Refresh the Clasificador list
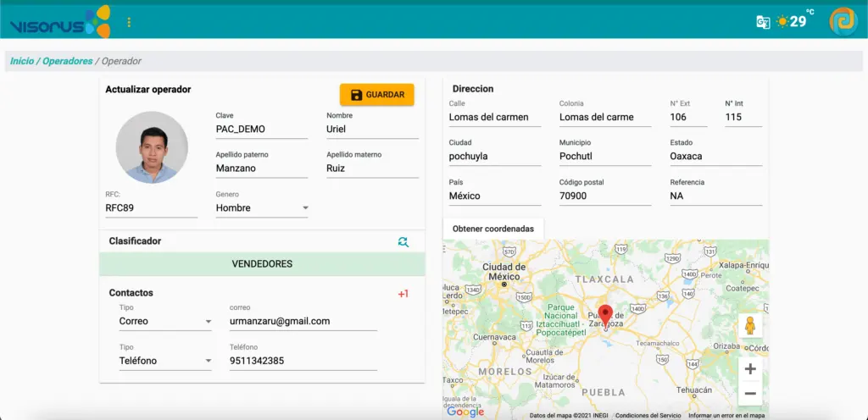The height and width of the screenshot is (420, 868). point(403,241)
